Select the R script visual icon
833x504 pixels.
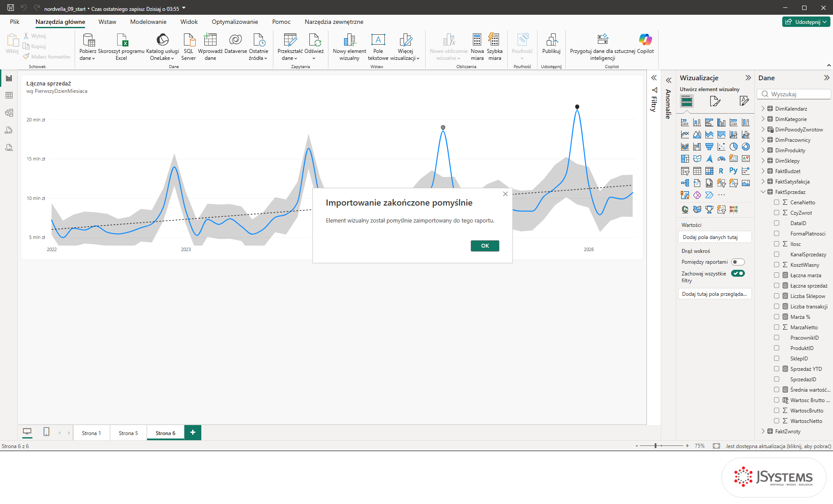pyautogui.click(x=721, y=171)
